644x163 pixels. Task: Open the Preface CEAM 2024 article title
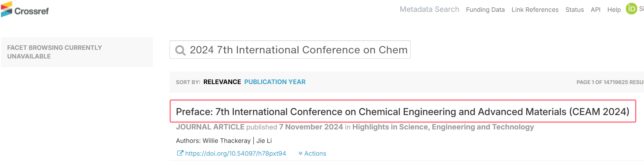click(403, 112)
